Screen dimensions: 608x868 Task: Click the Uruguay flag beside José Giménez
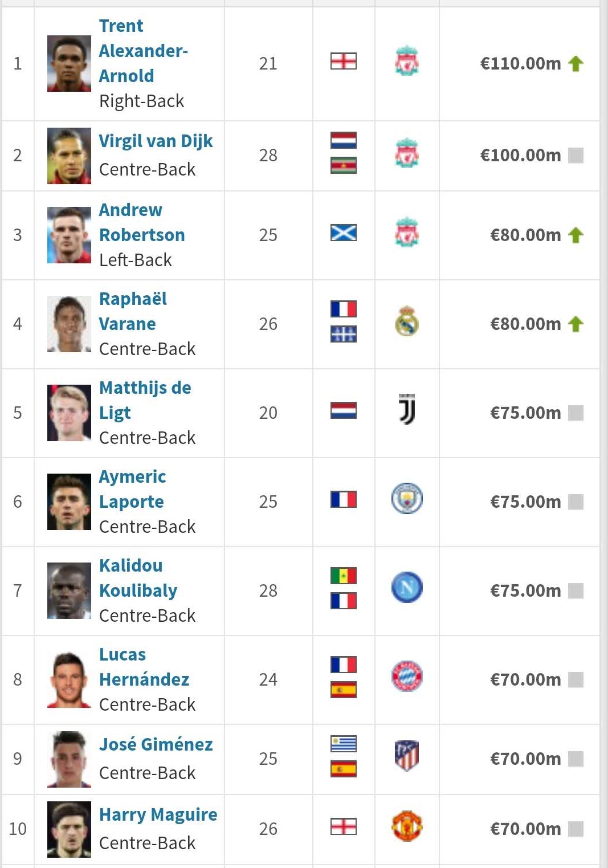(x=343, y=744)
